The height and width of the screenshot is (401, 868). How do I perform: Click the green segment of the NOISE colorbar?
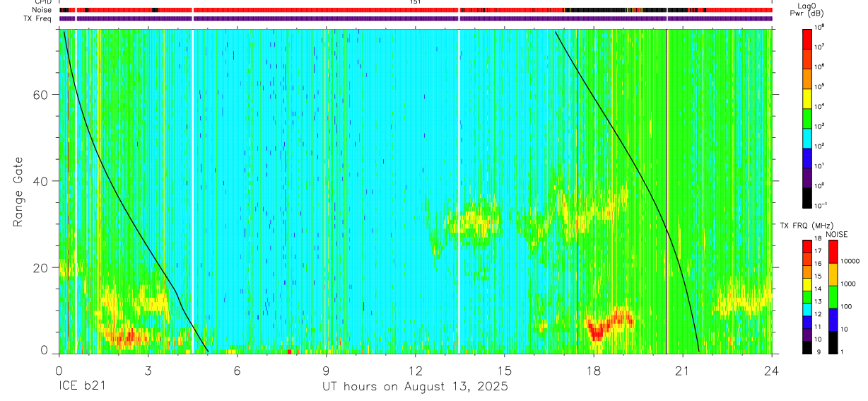tap(833, 297)
